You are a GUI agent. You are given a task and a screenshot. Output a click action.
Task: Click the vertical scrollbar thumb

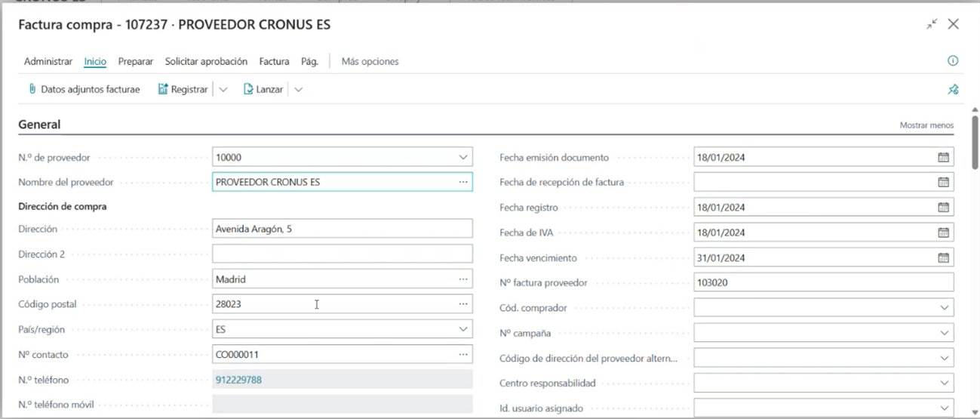[x=975, y=142]
